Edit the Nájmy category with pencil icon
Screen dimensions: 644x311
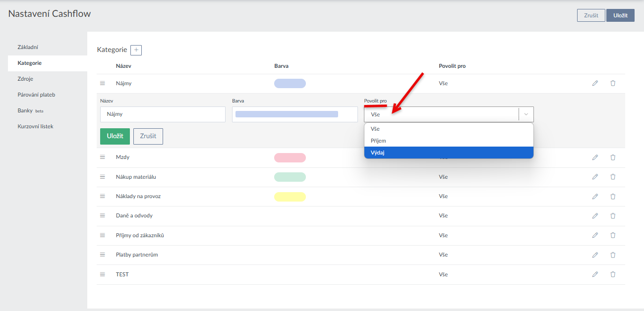coord(595,83)
